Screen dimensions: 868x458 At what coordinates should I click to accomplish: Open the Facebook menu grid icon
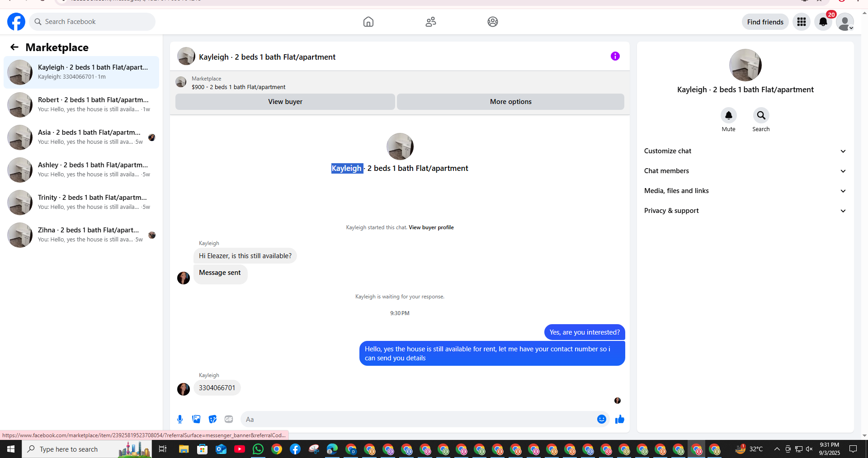802,22
